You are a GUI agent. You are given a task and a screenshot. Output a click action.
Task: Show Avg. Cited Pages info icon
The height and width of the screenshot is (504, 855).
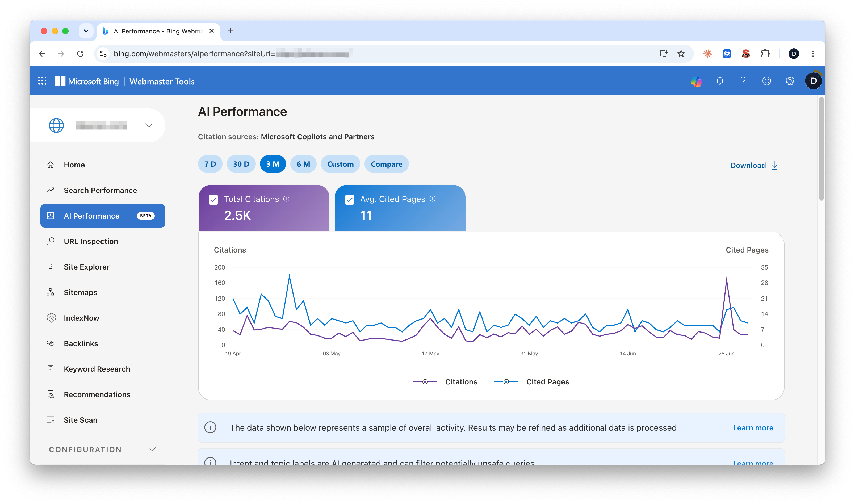click(x=433, y=199)
